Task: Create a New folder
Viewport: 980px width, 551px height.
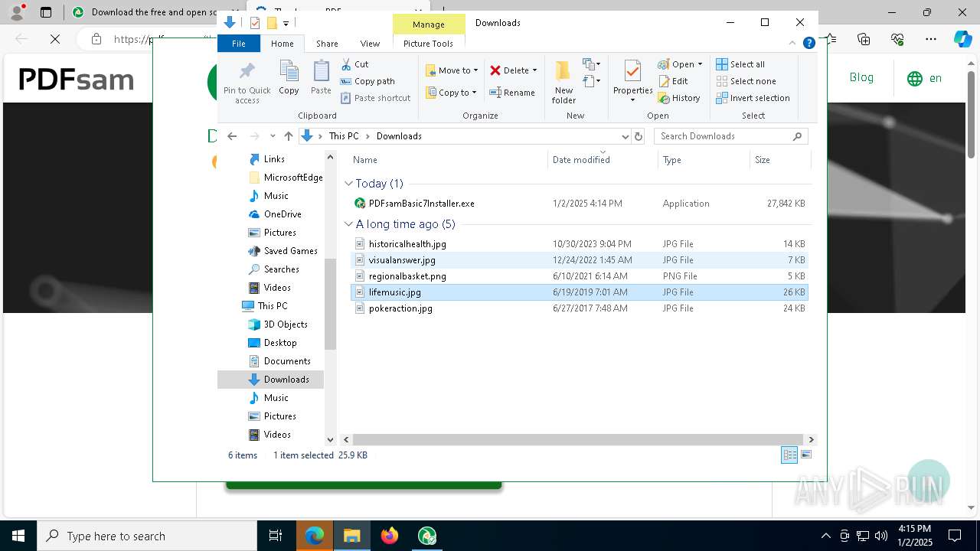Action: [x=563, y=82]
